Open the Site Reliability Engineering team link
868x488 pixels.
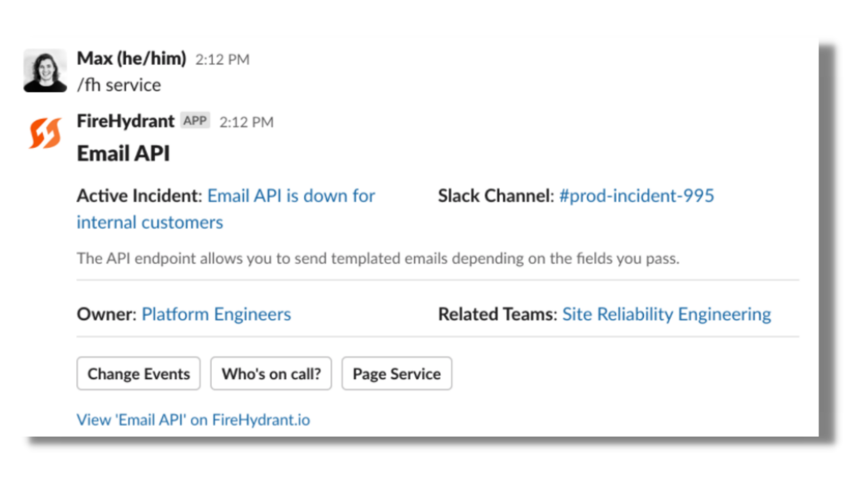pyautogui.click(x=667, y=314)
